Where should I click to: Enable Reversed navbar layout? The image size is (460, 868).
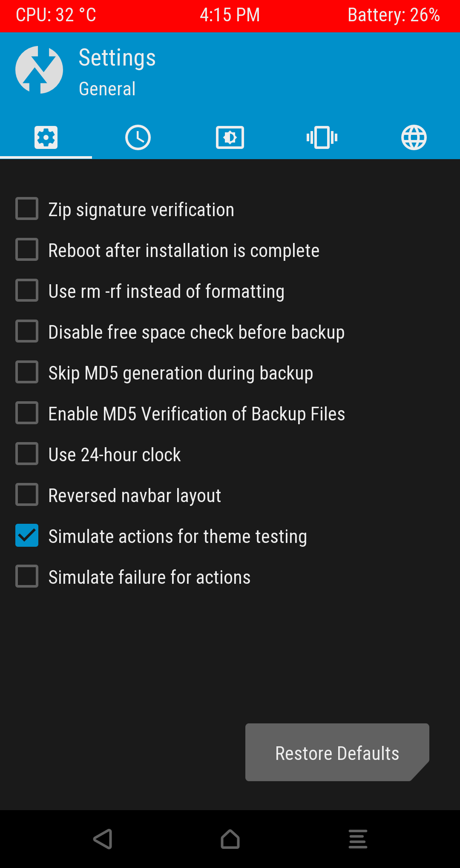coord(27,494)
